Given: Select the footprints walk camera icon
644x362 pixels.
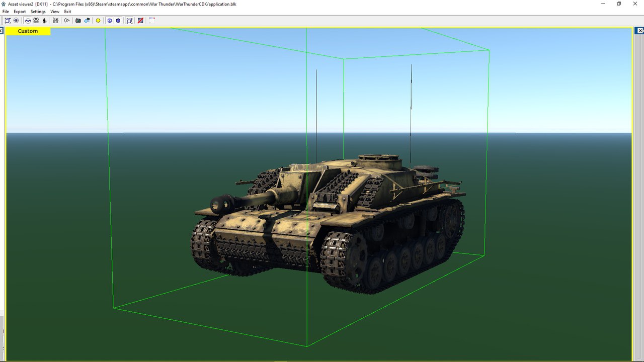Looking at the screenshot, I should point(36,21).
